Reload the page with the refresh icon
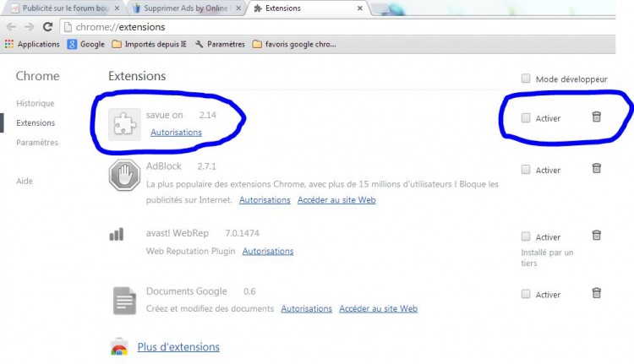 tap(47, 27)
